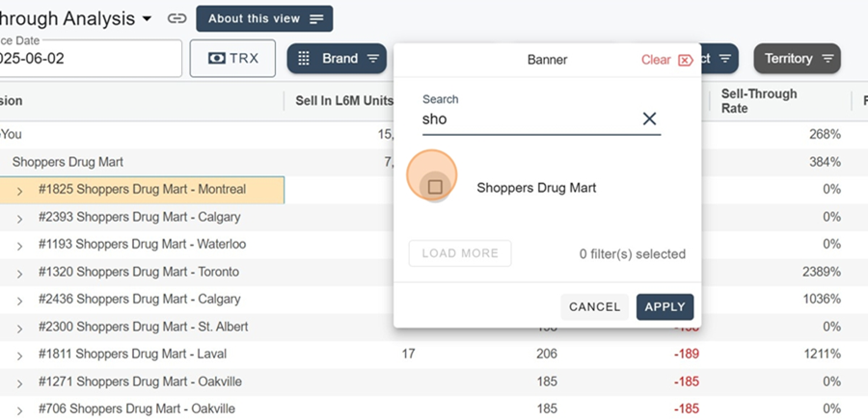Expand row #1320 Shoppers Drug Mart - Toronto
868x420 pixels.
tap(19, 274)
